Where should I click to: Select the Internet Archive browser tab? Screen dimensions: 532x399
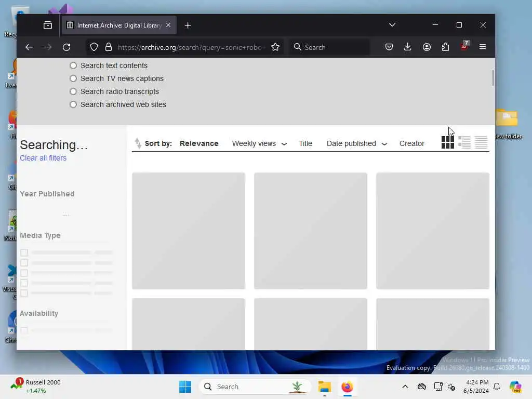(119, 25)
